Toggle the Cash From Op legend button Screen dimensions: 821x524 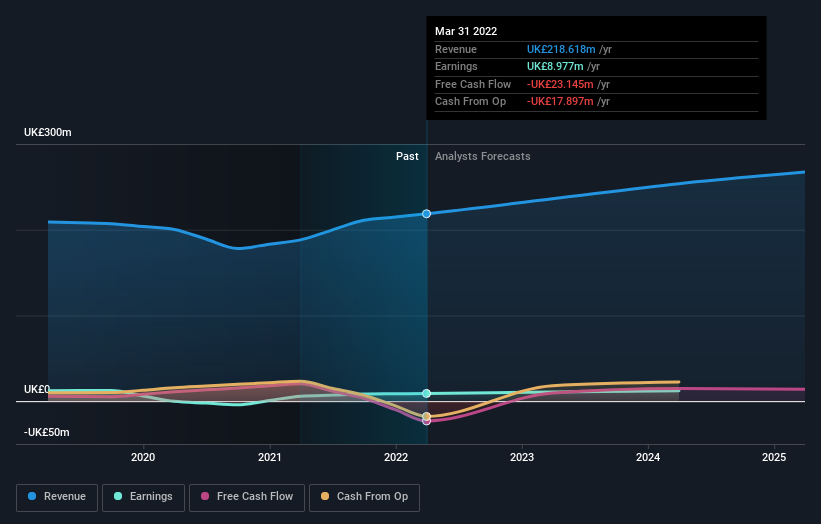pos(364,497)
